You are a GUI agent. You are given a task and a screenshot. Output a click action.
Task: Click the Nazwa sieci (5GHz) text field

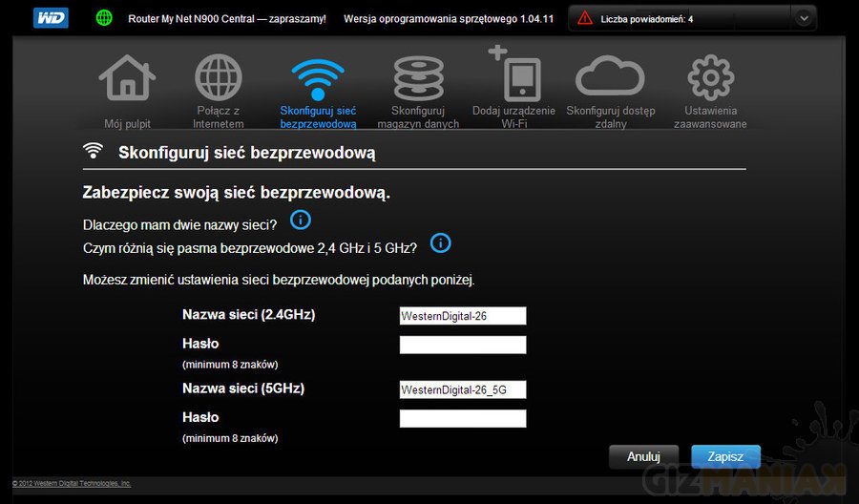pos(463,389)
